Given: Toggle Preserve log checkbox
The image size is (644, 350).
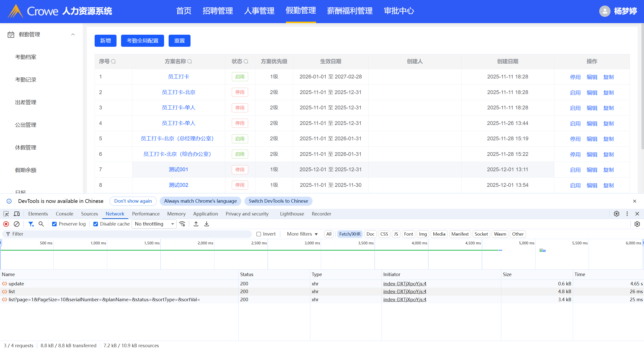Looking at the screenshot, I should coord(54,224).
